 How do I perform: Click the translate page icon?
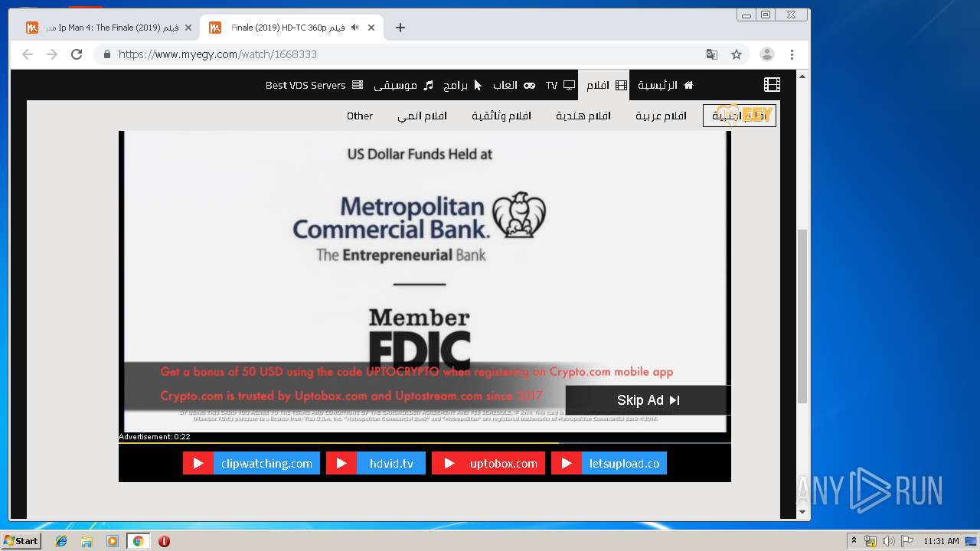point(712,54)
